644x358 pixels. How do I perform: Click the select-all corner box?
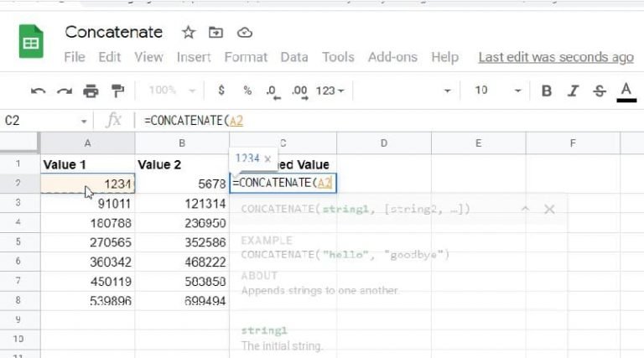coord(19,143)
